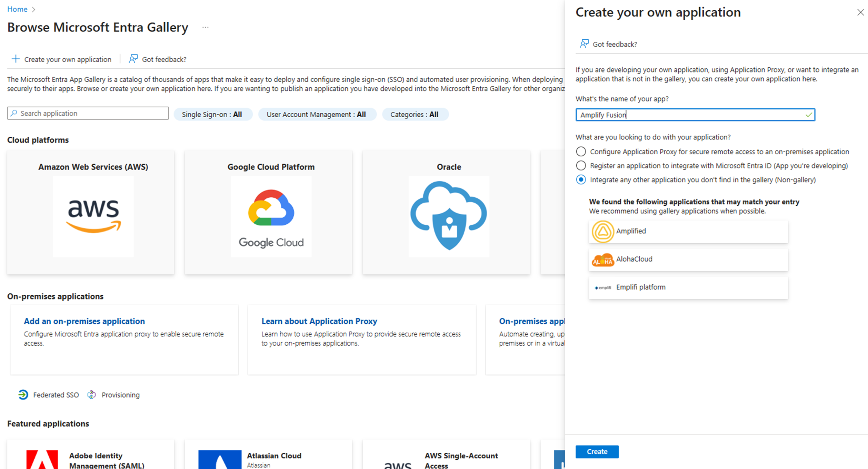The height and width of the screenshot is (469, 868).
Task: Click the Google Cloud Platform title
Action: point(271,167)
